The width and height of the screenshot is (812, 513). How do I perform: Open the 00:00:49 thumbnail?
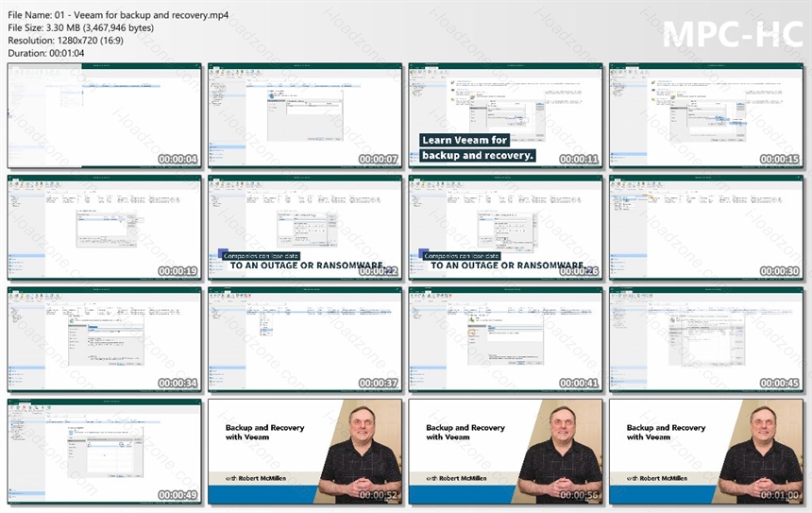[104, 452]
